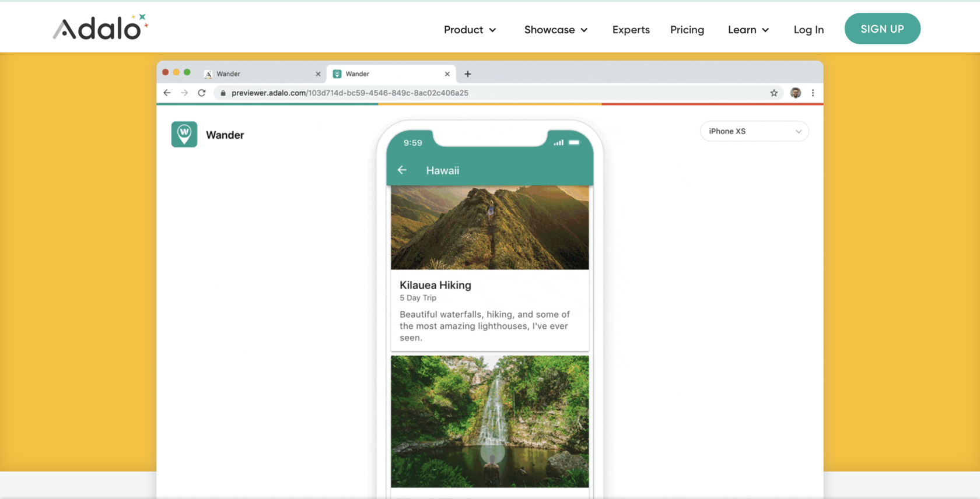Click the 9:59 clock in phone preview

click(412, 143)
